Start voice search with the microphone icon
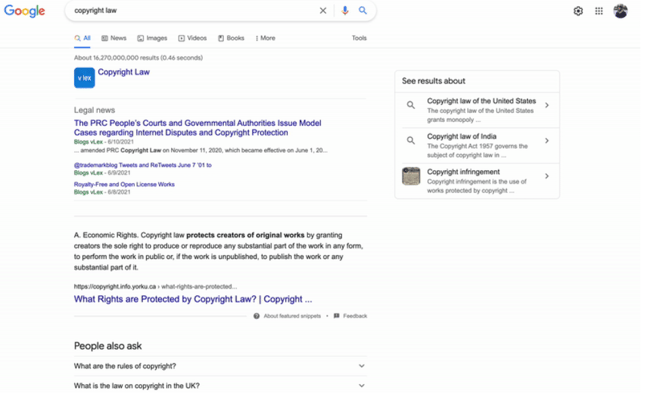Viewport: 670px width, 399px height. [x=345, y=11]
